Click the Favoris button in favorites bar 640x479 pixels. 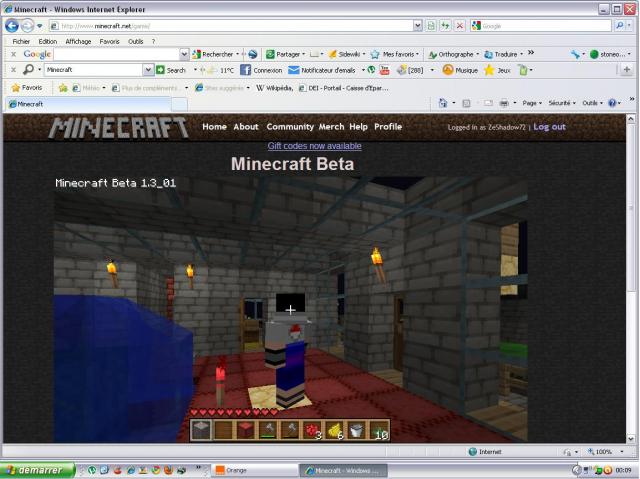coord(27,88)
